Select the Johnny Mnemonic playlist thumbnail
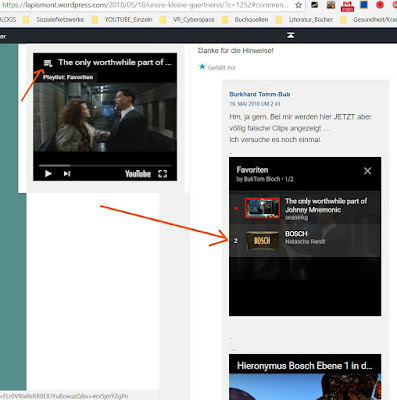397x400 pixels. click(262, 208)
